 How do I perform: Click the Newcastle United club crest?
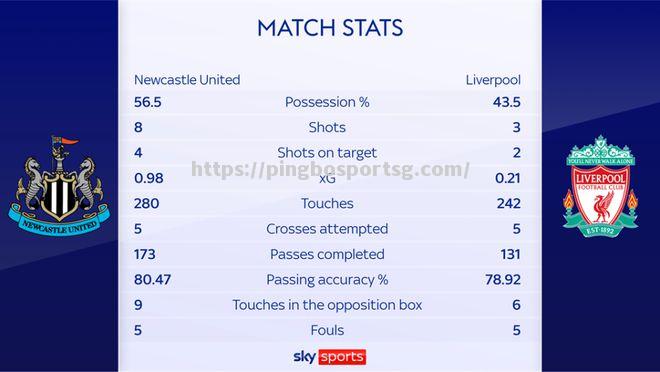pos(59,186)
